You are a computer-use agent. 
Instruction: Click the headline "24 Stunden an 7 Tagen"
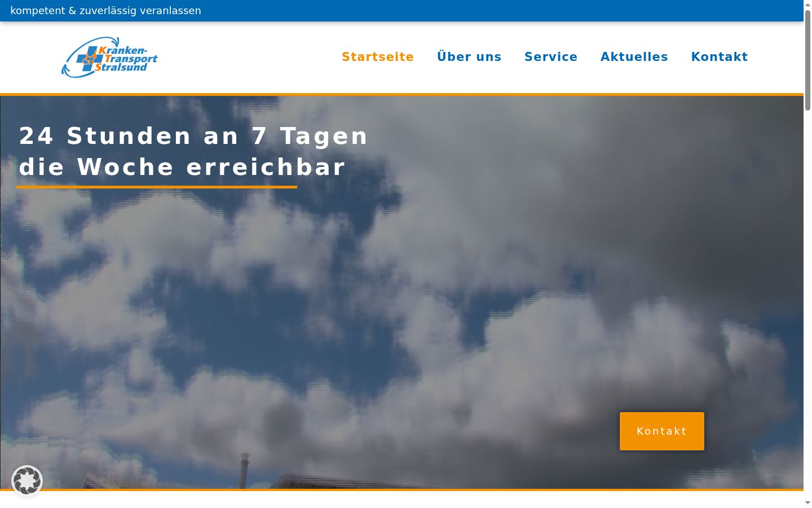point(193,136)
